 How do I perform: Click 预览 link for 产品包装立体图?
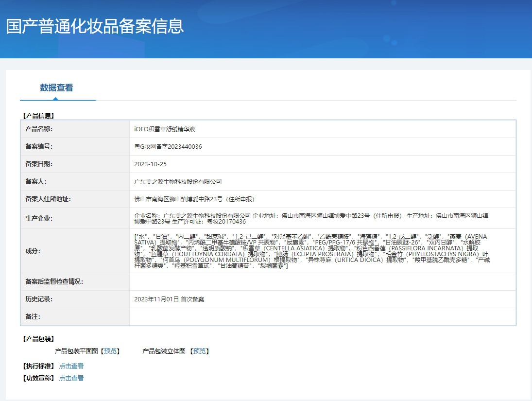(200, 351)
